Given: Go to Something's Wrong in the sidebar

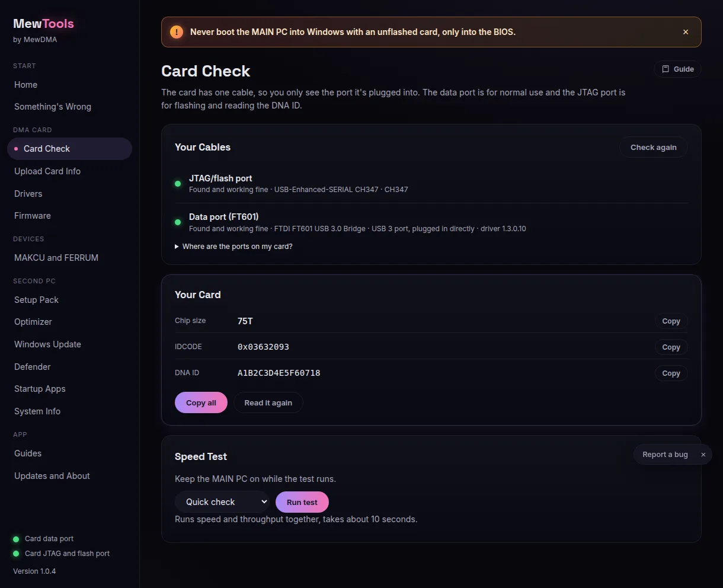Looking at the screenshot, I should pyautogui.click(x=69, y=107).
